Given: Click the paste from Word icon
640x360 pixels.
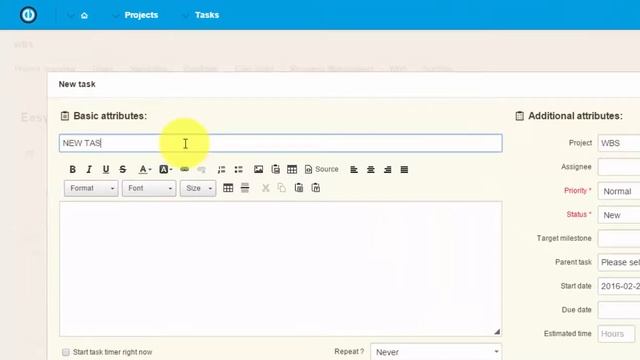Looking at the screenshot, I should coord(316,188).
